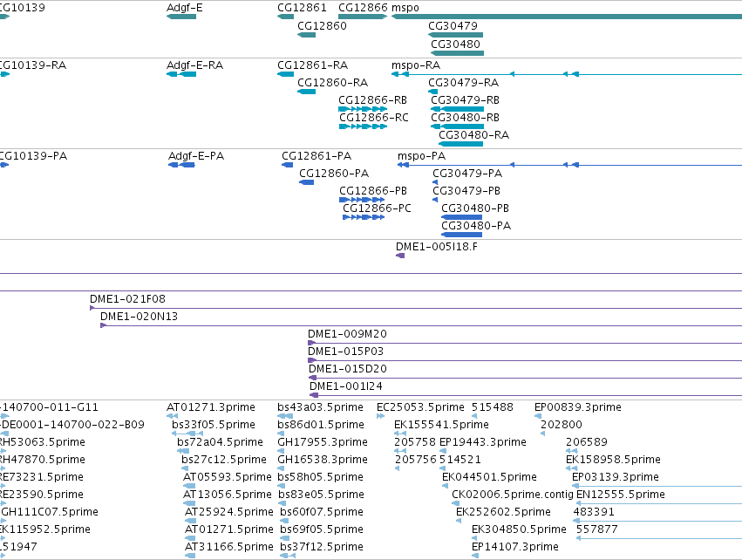The image size is (742, 560).
Task: Select the 202800 feature
Action: (542, 434)
